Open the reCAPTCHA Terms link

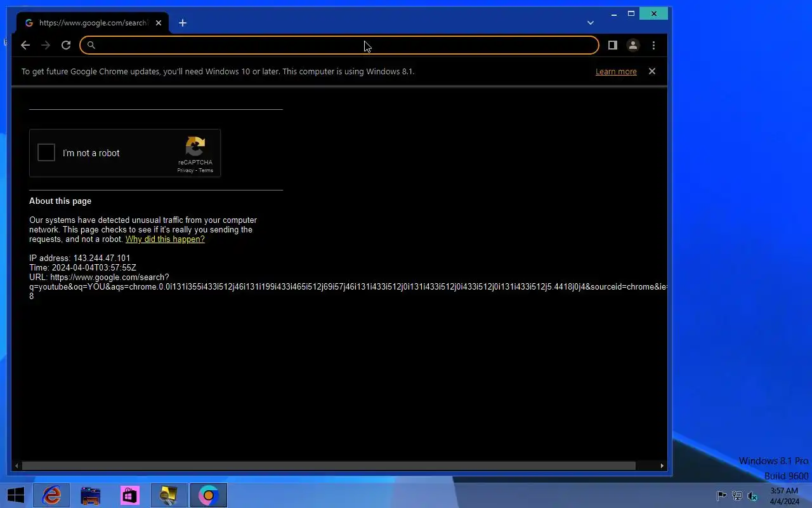[206, 170]
